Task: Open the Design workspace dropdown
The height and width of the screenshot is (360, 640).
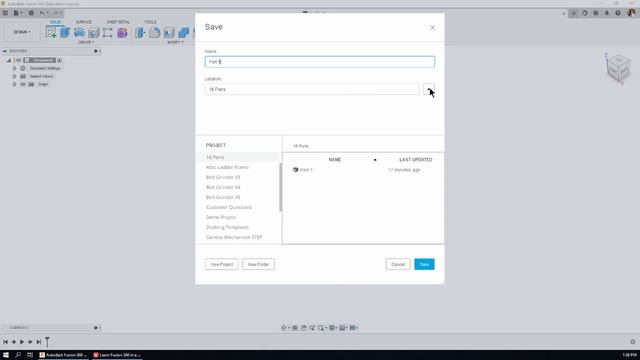Action: pos(22,32)
